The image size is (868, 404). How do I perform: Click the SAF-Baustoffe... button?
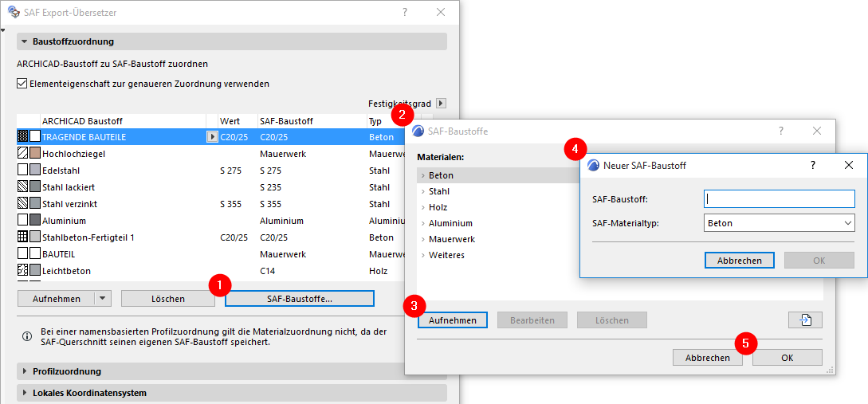pyautogui.click(x=300, y=298)
